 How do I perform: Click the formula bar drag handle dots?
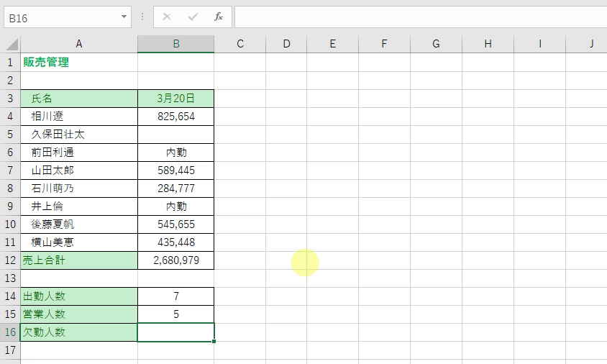[x=142, y=17]
